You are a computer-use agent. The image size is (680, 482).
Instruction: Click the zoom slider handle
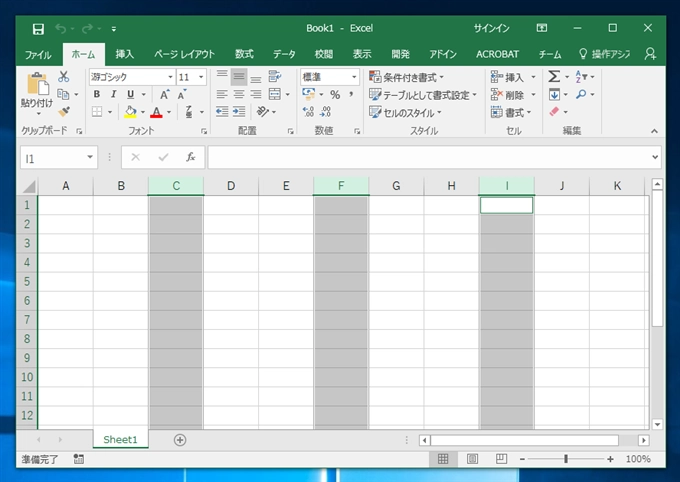pos(566,459)
